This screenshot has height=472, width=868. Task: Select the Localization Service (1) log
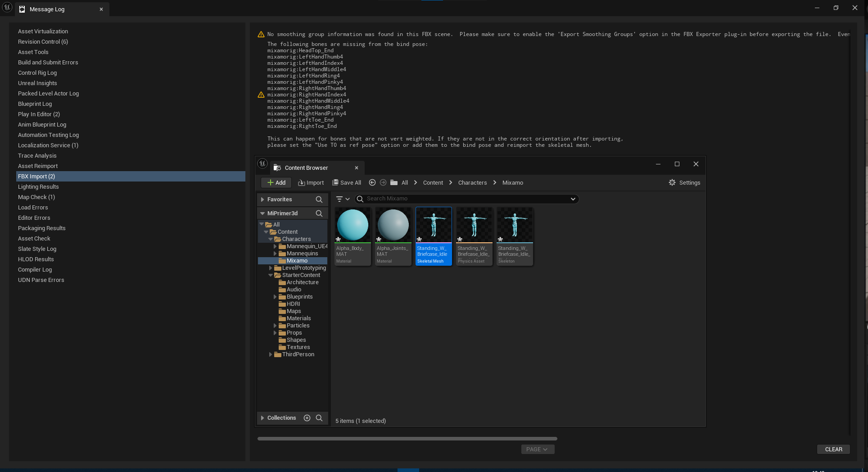(131, 145)
